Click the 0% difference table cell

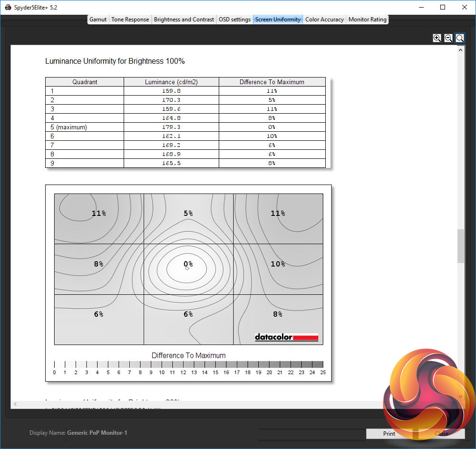(x=272, y=127)
